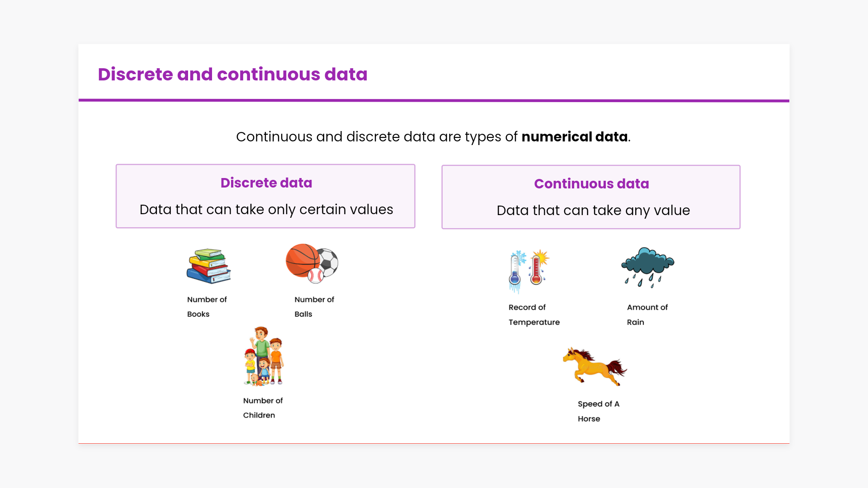This screenshot has width=868, height=488.
Task: Click the Speed of A Horse label
Action: coord(598,411)
